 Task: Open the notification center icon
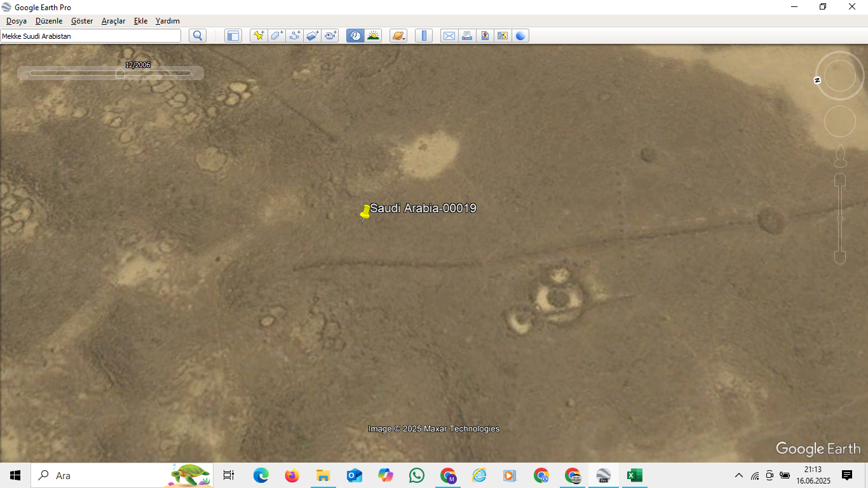[847, 475]
